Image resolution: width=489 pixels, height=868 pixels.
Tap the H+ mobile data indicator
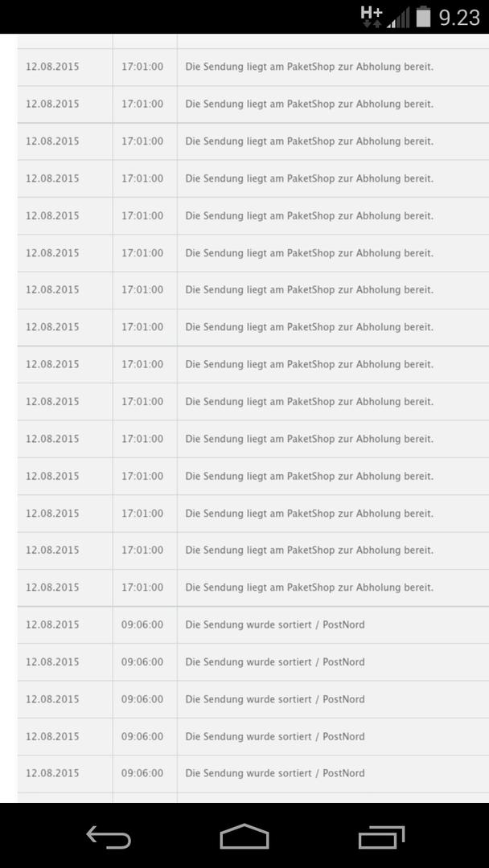372,16
